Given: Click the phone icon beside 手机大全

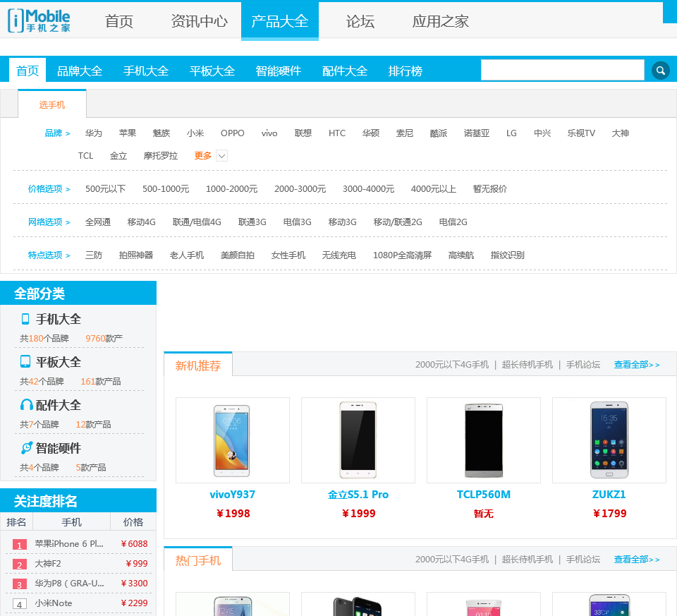Looking at the screenshot, I should [25, 319].
